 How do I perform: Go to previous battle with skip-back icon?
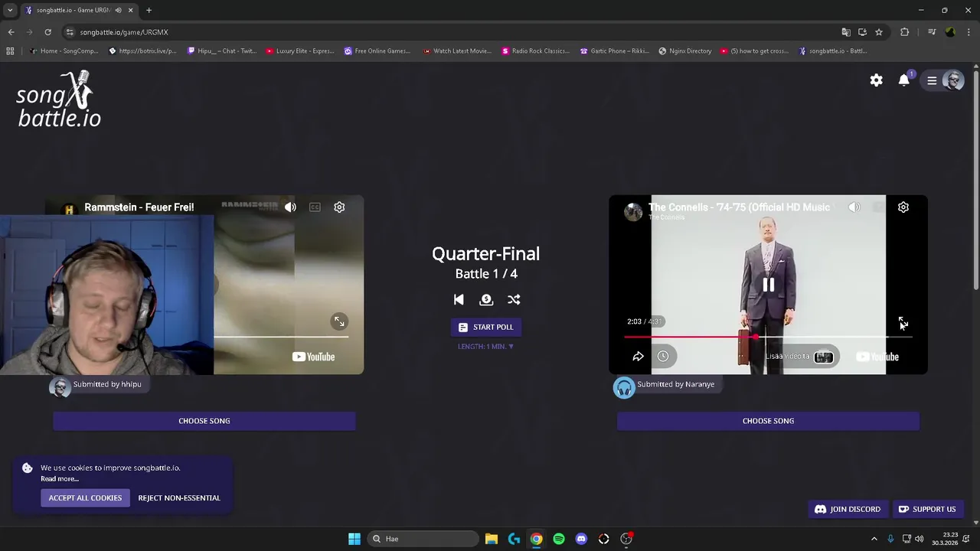(x=459, y=299)
